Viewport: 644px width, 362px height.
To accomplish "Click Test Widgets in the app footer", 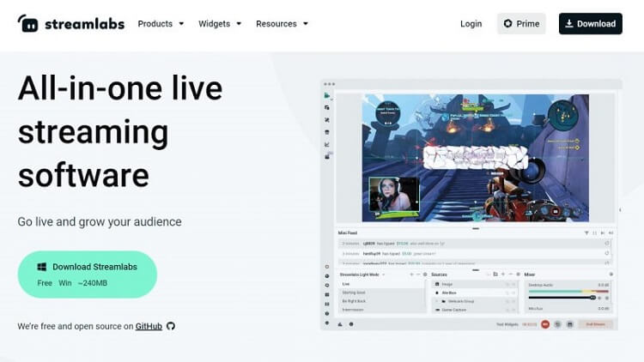I will 507,324.
